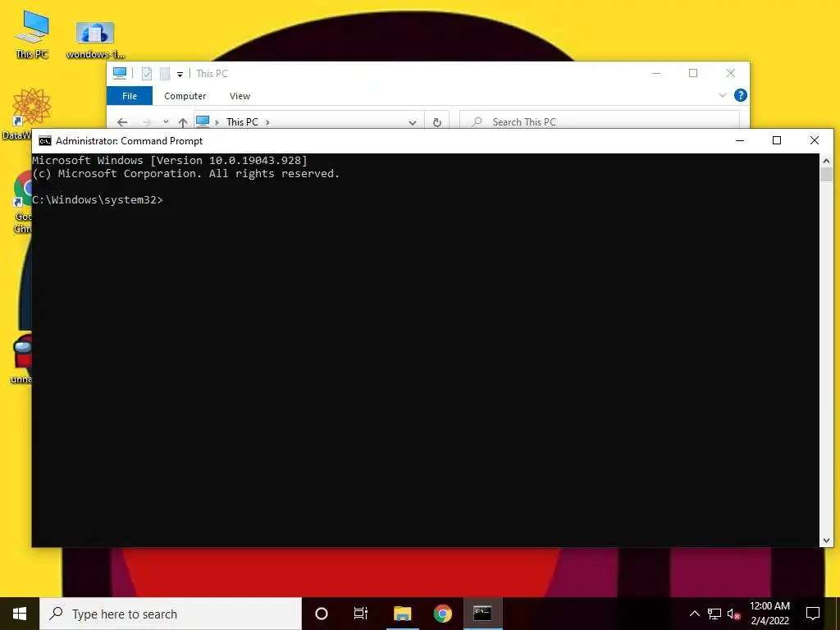The height and width of the screenshot is (630, 840).
Task: Open recent locations dropdown in Explorer
Action: [166, 122]
